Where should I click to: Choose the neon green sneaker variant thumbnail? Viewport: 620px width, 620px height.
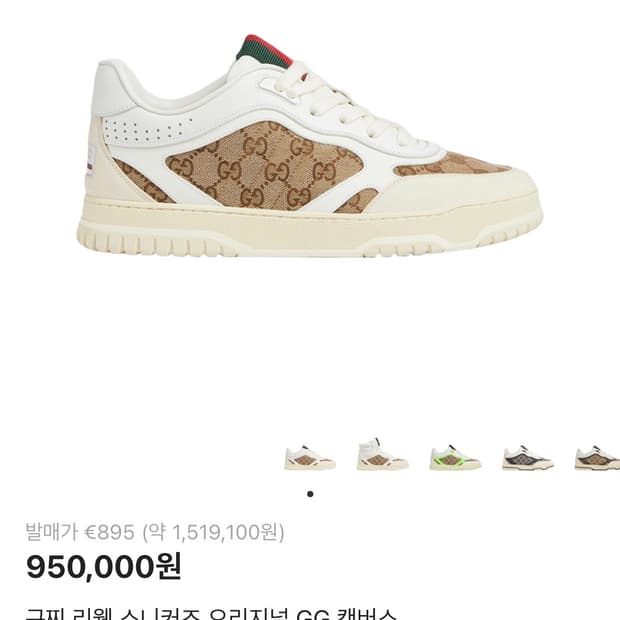pos(455,457)
